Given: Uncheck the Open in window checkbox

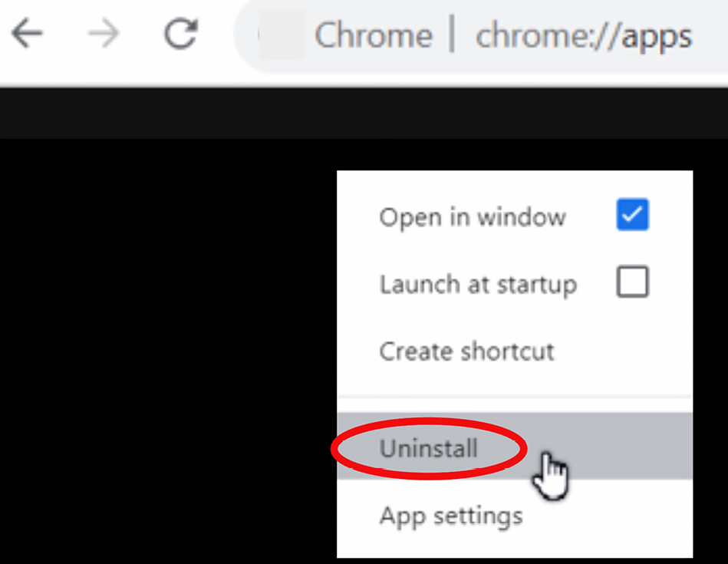Looking at the screenshot, I should 632,215.
